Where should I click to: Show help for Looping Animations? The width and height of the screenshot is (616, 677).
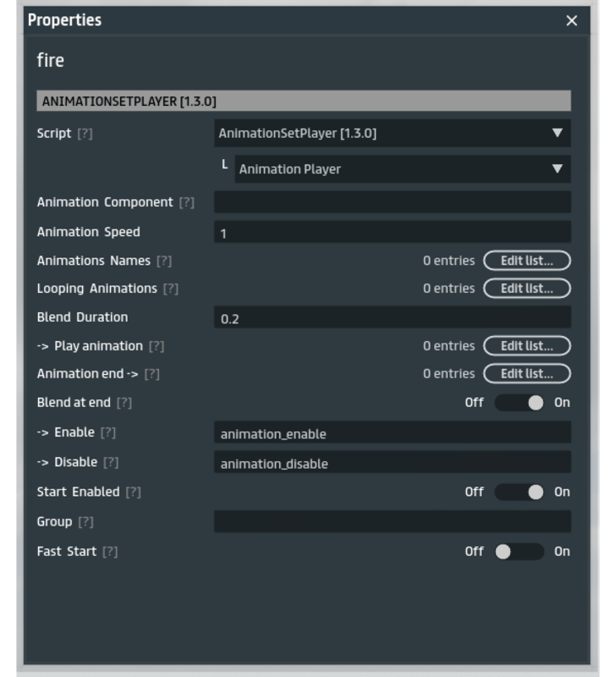tap(171, 289)
